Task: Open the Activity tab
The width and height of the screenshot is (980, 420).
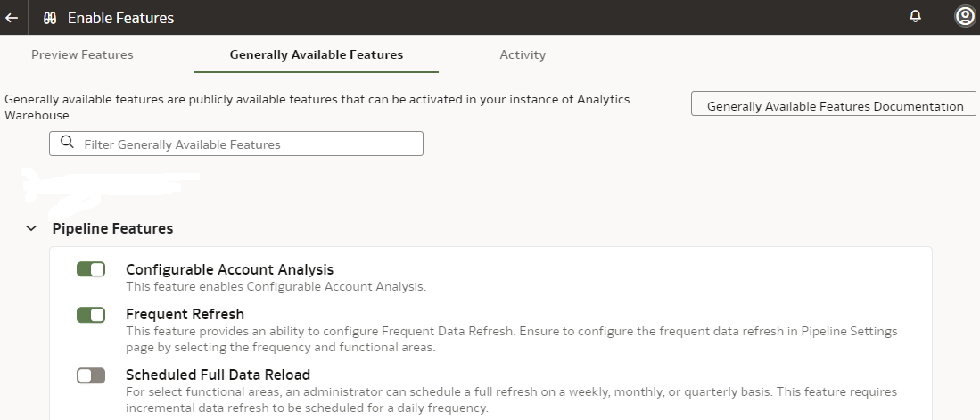Action: (x=523, y=54)
